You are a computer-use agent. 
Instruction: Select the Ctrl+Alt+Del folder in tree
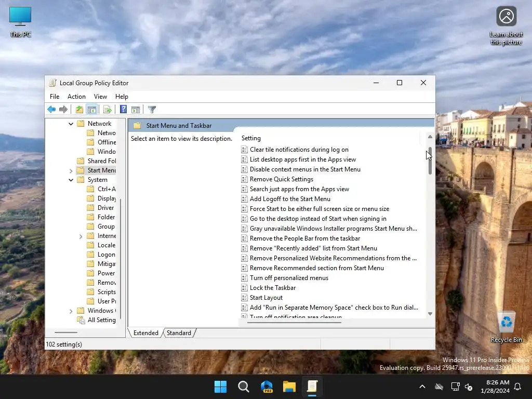101,189
